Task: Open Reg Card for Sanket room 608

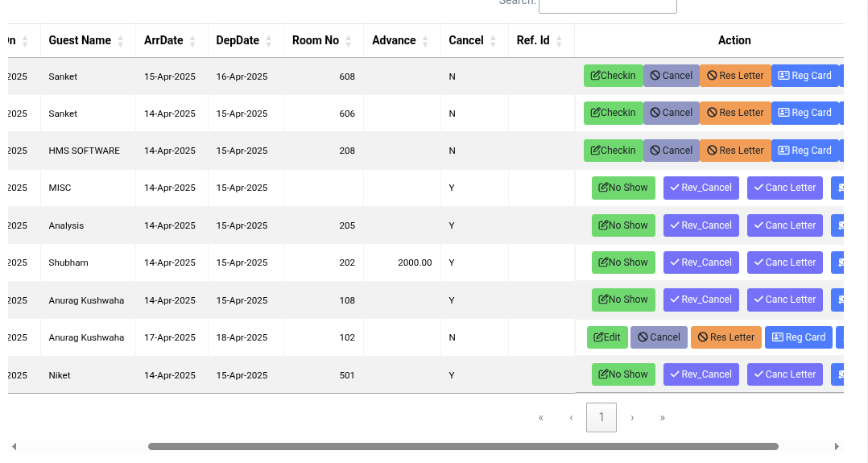Action: pos(804,76)
